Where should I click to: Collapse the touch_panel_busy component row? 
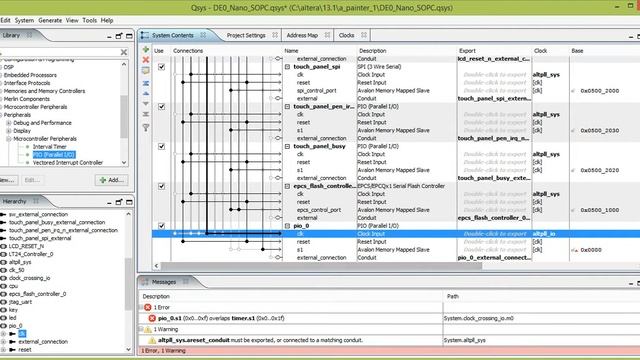tap(287, 146)
